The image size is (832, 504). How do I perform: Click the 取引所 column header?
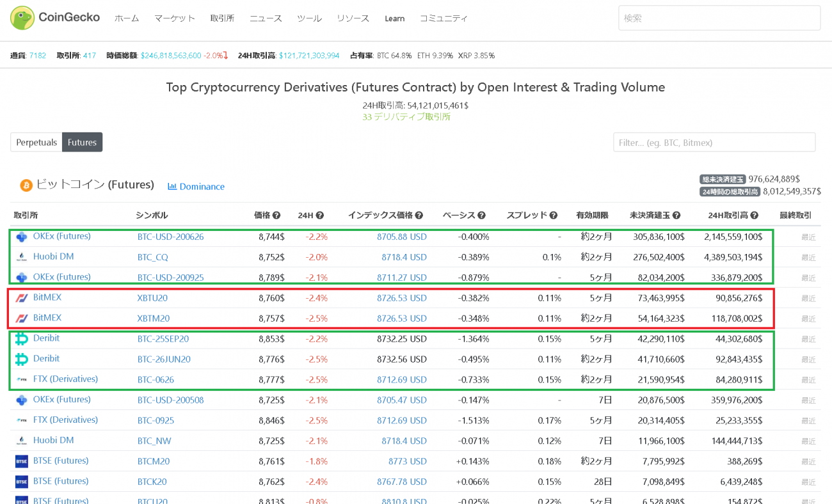(26, 216)
